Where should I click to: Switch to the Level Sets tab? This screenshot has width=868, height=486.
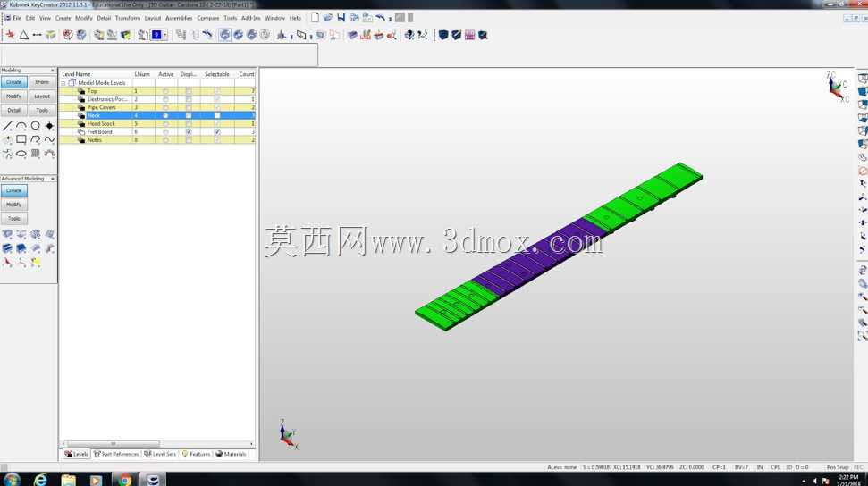[161, 454]
